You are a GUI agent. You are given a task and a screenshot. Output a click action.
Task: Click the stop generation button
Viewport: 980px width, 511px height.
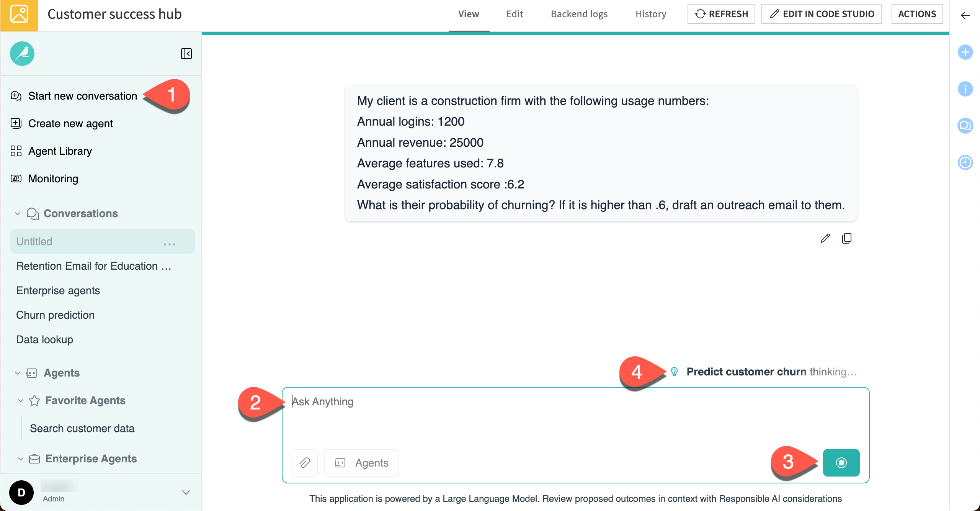tap(841, 463)
